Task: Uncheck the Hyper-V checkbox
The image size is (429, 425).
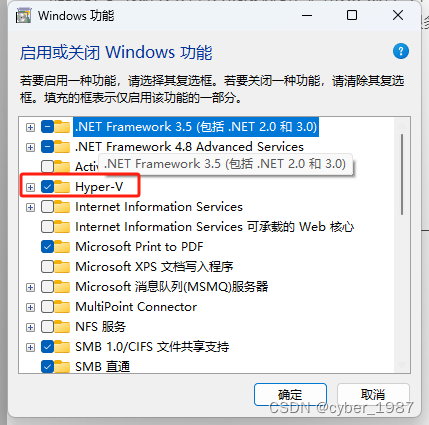Action: tap(48, 187)
